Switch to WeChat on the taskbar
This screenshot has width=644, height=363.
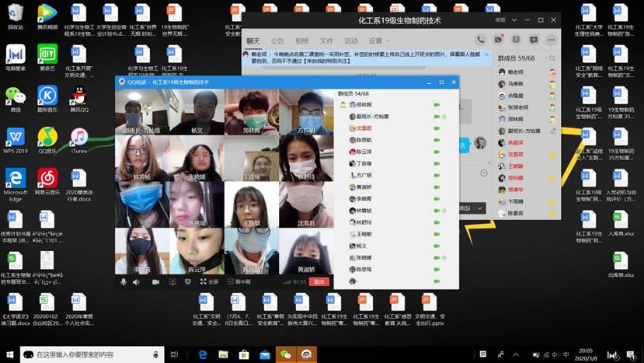[285, 354]
